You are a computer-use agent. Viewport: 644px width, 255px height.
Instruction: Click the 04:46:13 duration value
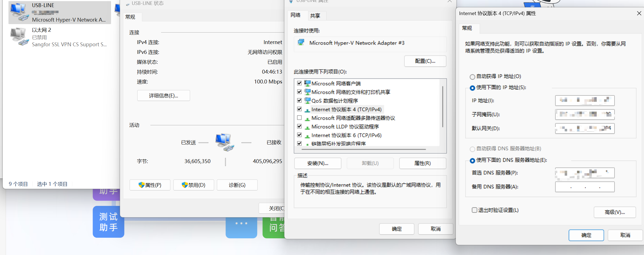pyautogui.click(x=272, y=72)
